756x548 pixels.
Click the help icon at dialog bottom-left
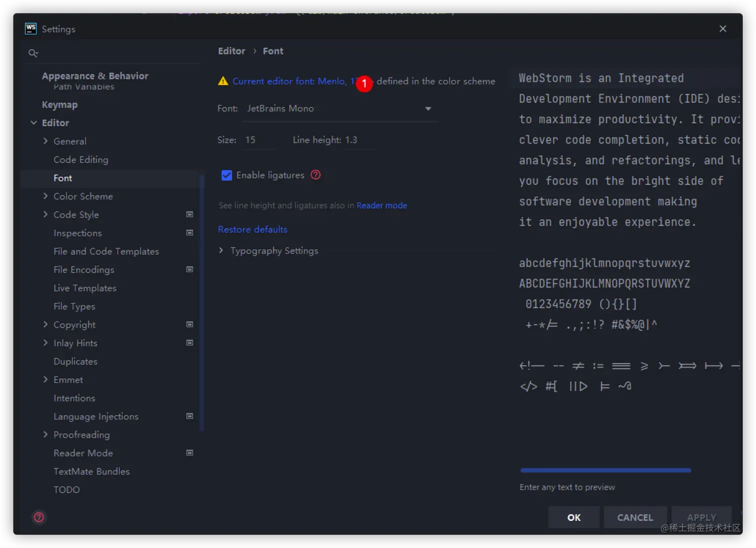coord(39,517)
